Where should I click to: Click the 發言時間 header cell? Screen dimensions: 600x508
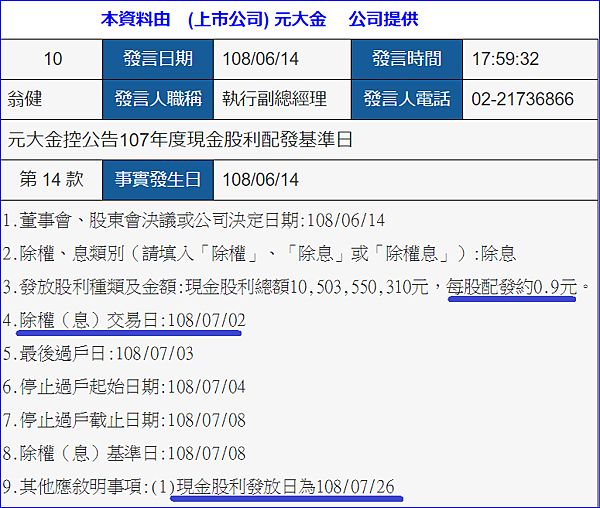(x=407, y=59)
